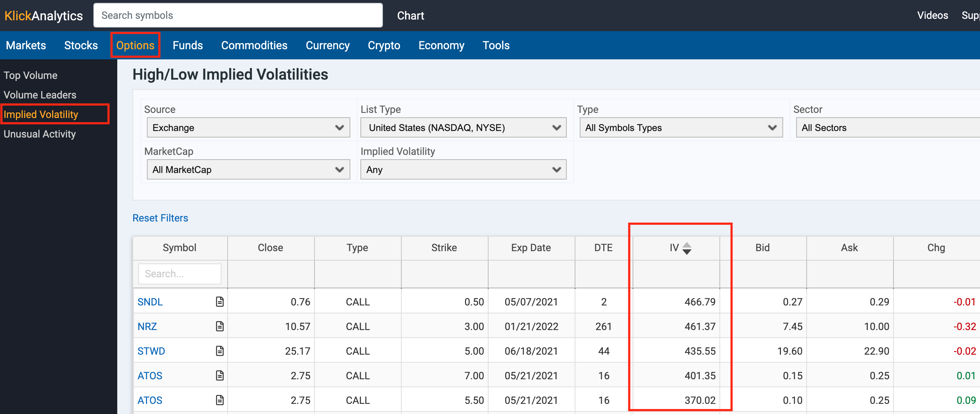Sort by the Type column header
Screen dimensions: 980x414
(357, 248)
